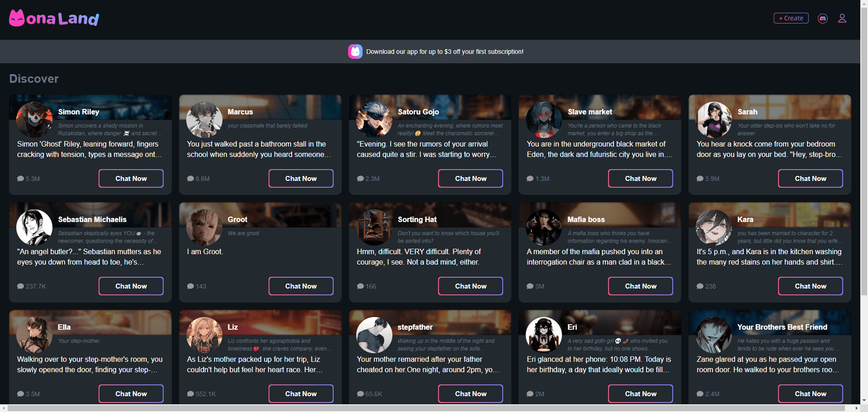
Task: Open Sorting Hat avatar image
Action: click(x=374, y=227)
